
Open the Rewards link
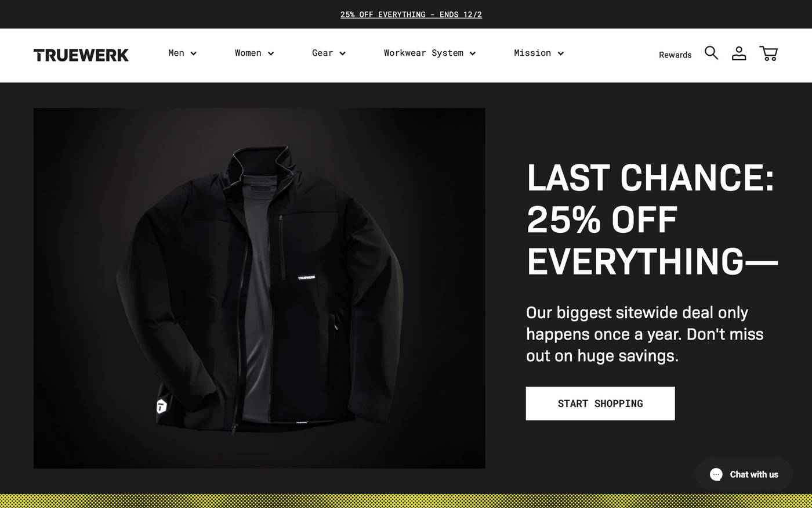(x=675, y=55)
